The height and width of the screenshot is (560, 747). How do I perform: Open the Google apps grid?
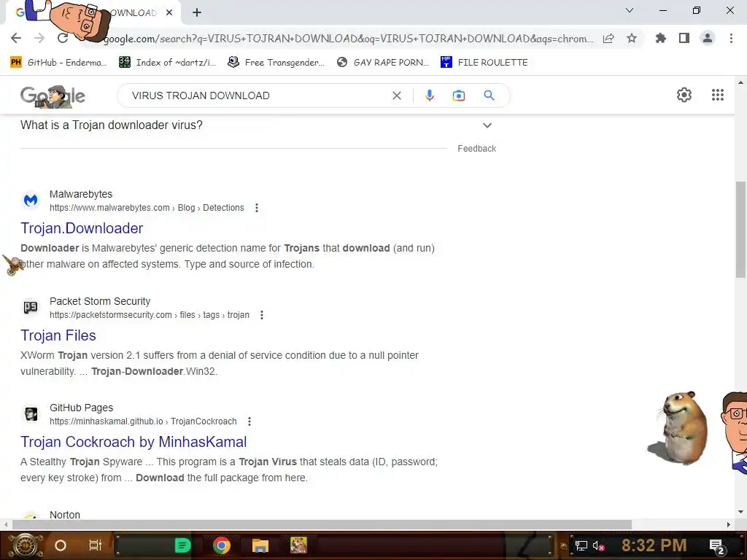click(718, 95)
